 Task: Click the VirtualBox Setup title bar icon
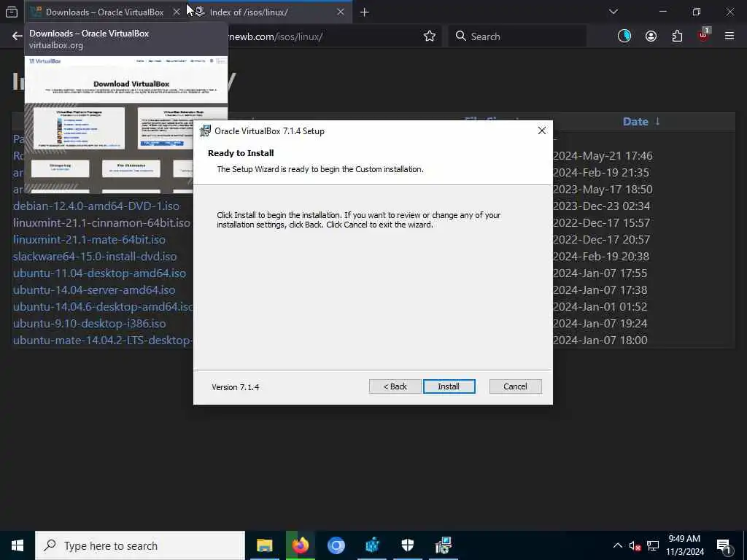tap(205, 131)
